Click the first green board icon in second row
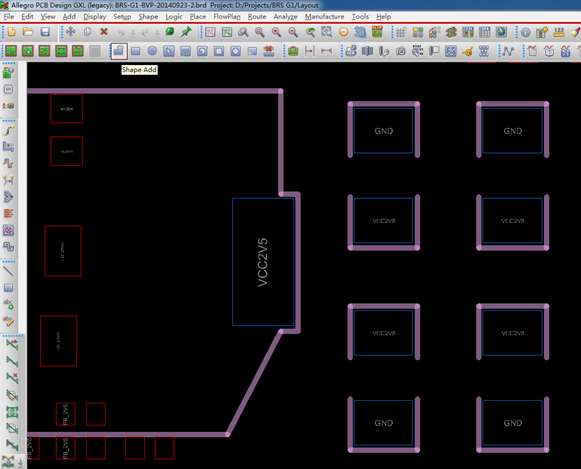The image size is (581, 469). 11,51
